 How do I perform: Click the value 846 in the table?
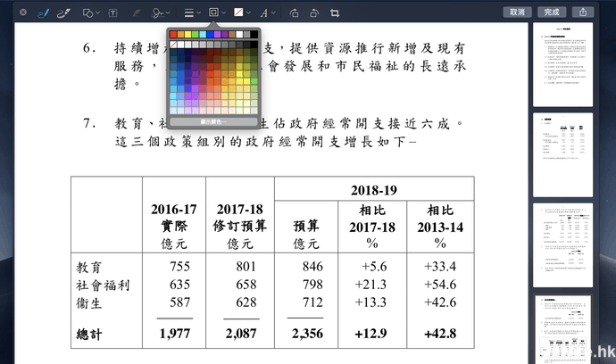coord(312,267)
